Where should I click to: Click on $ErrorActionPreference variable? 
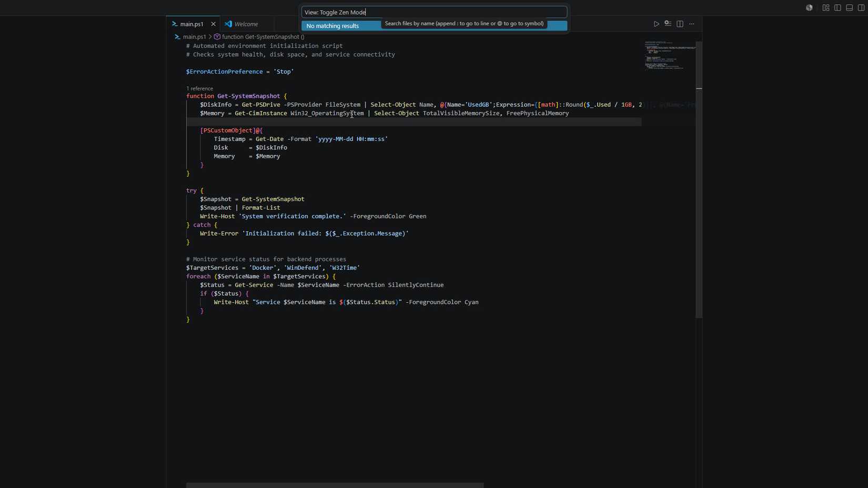click(x=224, y=72)
